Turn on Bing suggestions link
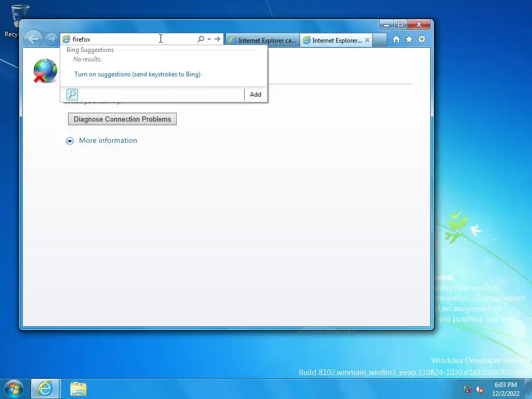Viewport: 532px width, 399px height. point(137,74)
